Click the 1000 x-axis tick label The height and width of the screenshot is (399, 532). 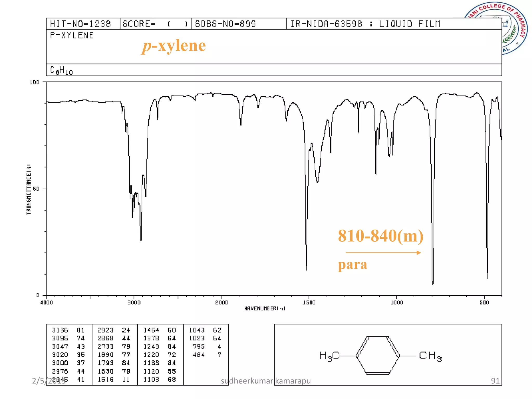point(397,302)
